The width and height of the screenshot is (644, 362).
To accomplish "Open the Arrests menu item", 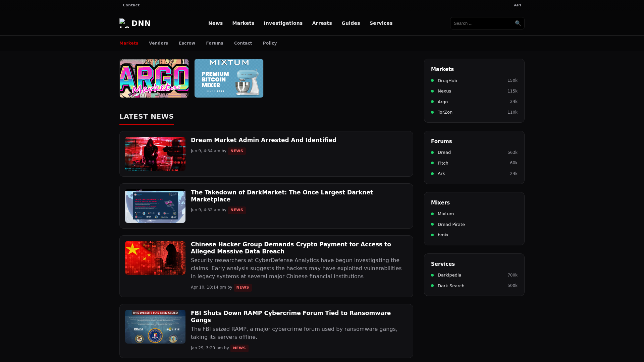I will tap(322, 23).
